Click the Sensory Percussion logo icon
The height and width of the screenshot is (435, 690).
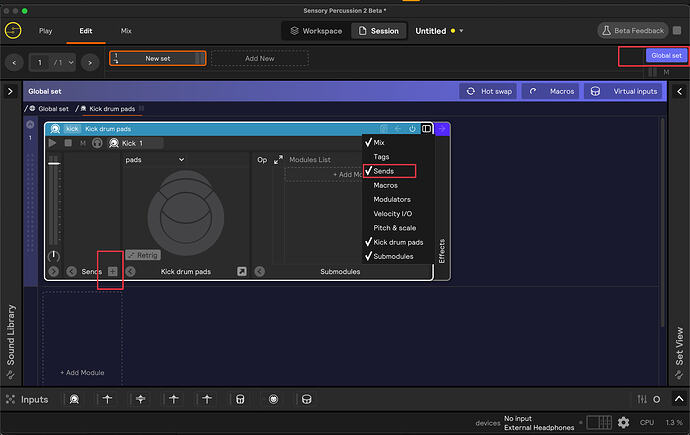pyautogui.click(x=13, y=31)
